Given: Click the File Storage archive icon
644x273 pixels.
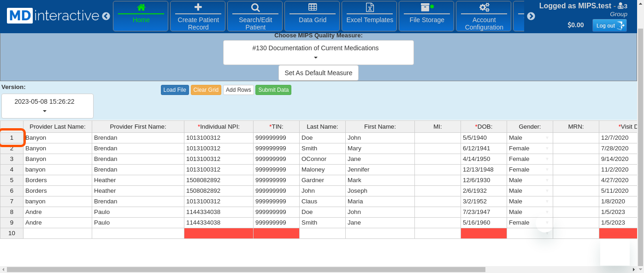Looking at the screenshot, I should click(426, 7).
